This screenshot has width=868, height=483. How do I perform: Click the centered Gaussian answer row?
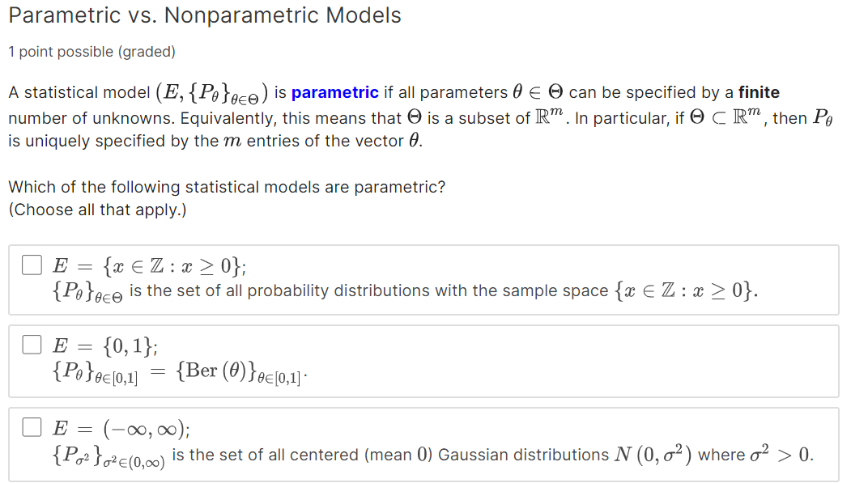(x=405, y=454)
